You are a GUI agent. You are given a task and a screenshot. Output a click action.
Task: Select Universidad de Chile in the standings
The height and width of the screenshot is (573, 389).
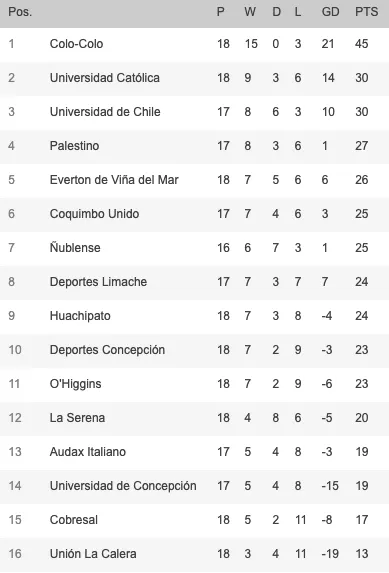click(x=105, y=112)
